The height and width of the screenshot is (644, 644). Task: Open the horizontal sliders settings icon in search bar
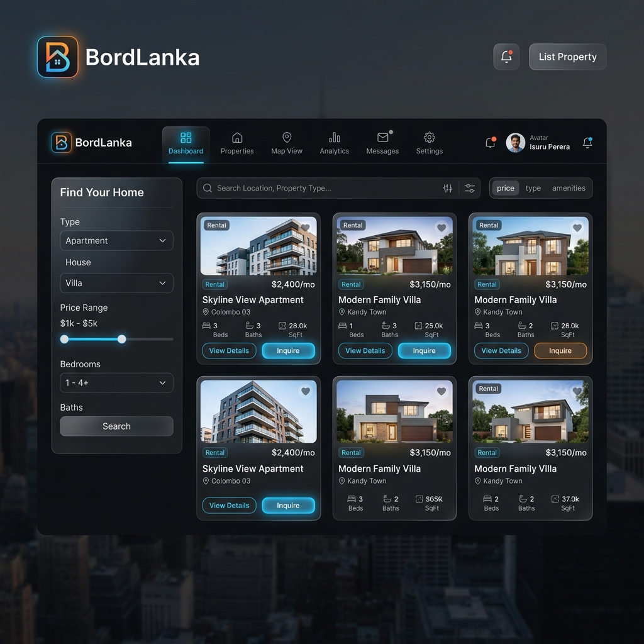tap(469, 188)
